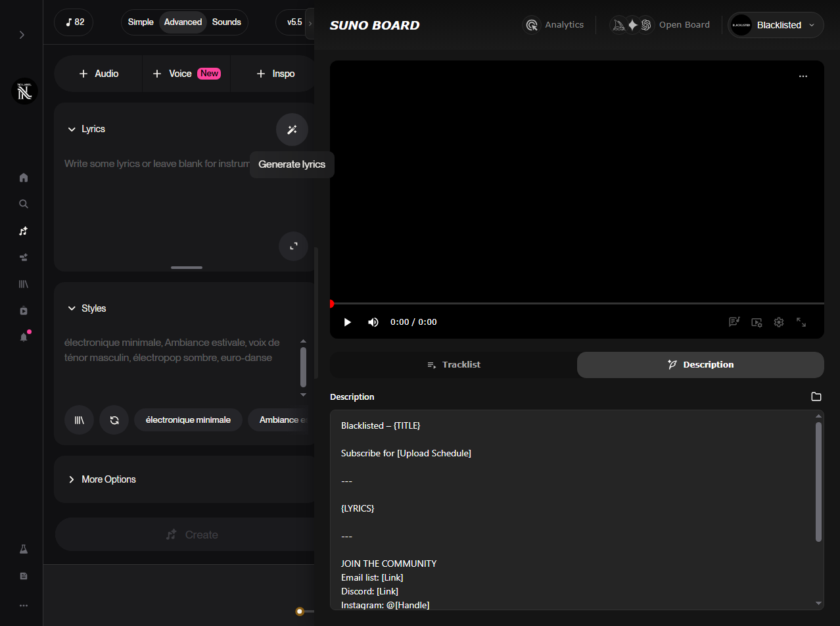Open the video preview three-dot menu
The width and height of the screenshot is (840, 626).
click(803, 76)
